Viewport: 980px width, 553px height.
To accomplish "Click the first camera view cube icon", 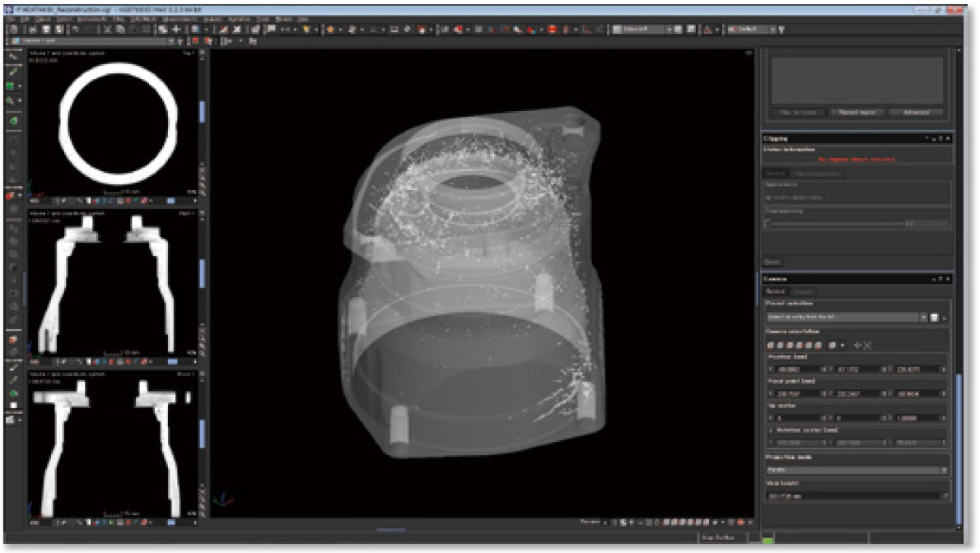I will pyautogui.click(x=771, y=345).
